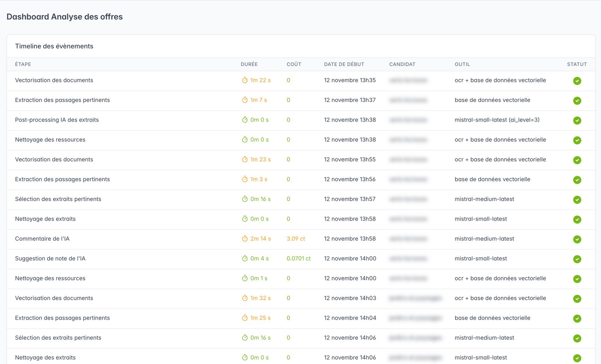
Task: Click the OUTIL column header
Action: point(462,64)
